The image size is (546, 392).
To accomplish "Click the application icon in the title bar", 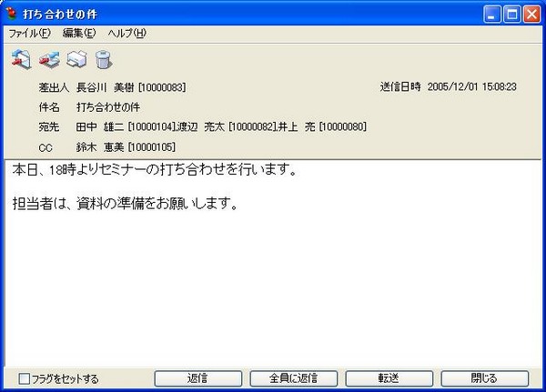I will 12,14.
